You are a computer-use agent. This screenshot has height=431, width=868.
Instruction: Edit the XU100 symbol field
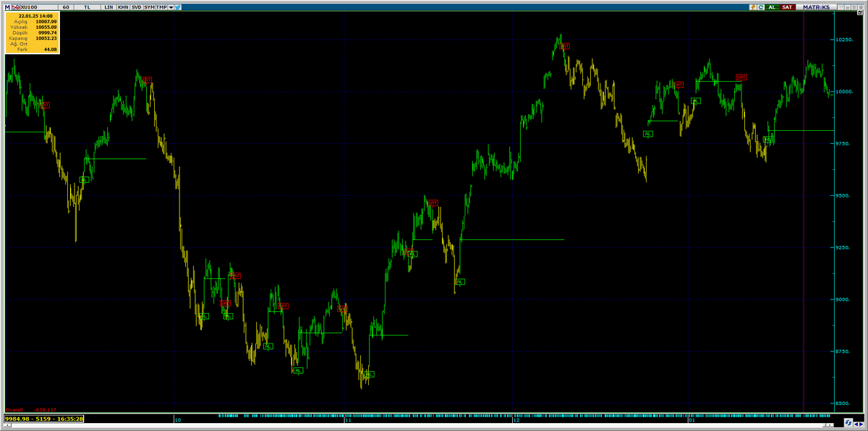[38, 7]
